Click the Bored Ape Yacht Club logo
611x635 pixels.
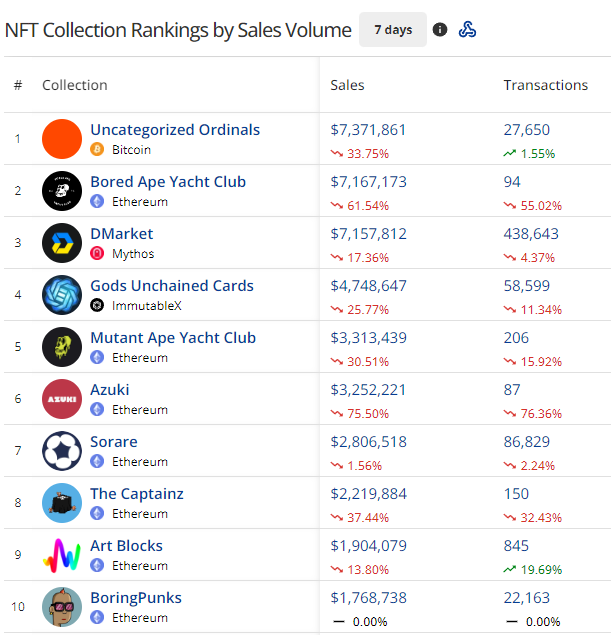pos(62,191)
